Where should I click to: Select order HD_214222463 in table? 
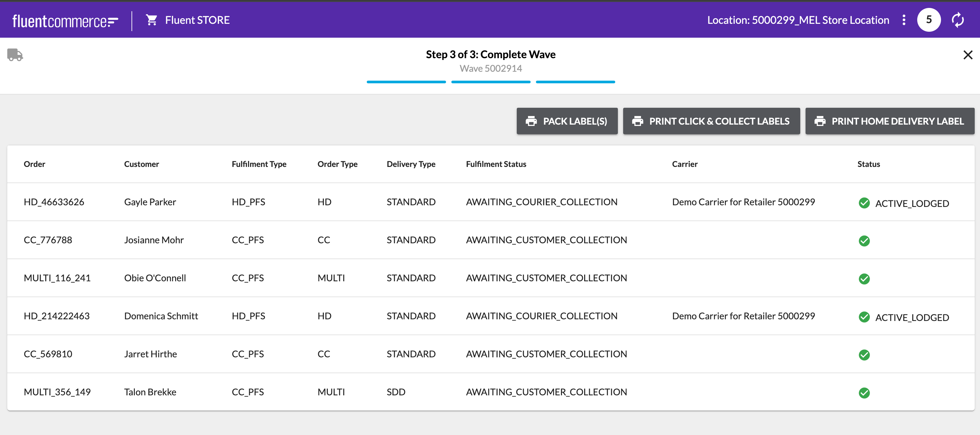coord(57,316)
